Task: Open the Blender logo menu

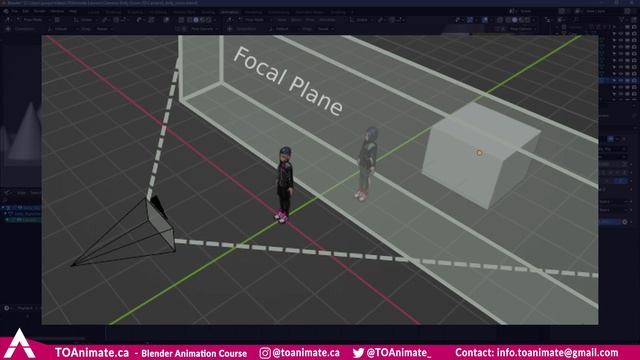Action: (x=6, y=11)
